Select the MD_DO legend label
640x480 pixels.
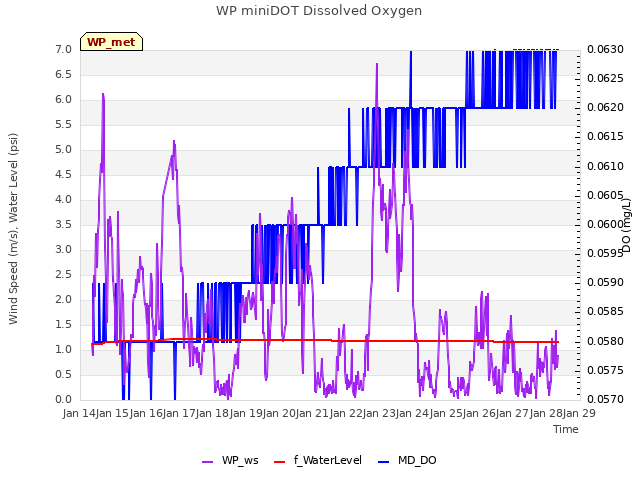[x=417, y=460]
